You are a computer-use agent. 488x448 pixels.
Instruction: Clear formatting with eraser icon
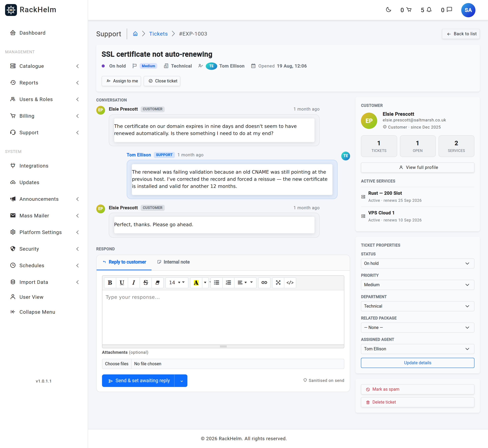coord(157,283)
